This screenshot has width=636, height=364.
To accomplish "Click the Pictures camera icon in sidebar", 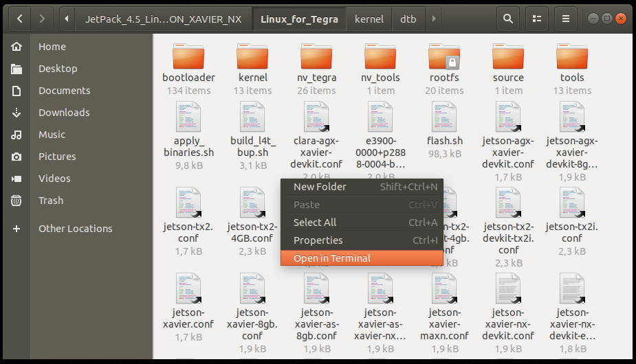I will (17, 157).
